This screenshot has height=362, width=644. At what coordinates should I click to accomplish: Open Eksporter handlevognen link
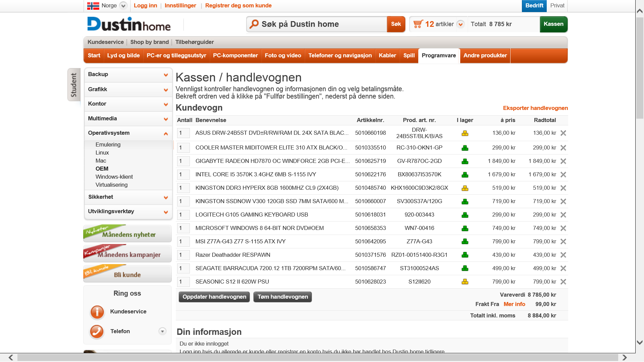[535, 108]
